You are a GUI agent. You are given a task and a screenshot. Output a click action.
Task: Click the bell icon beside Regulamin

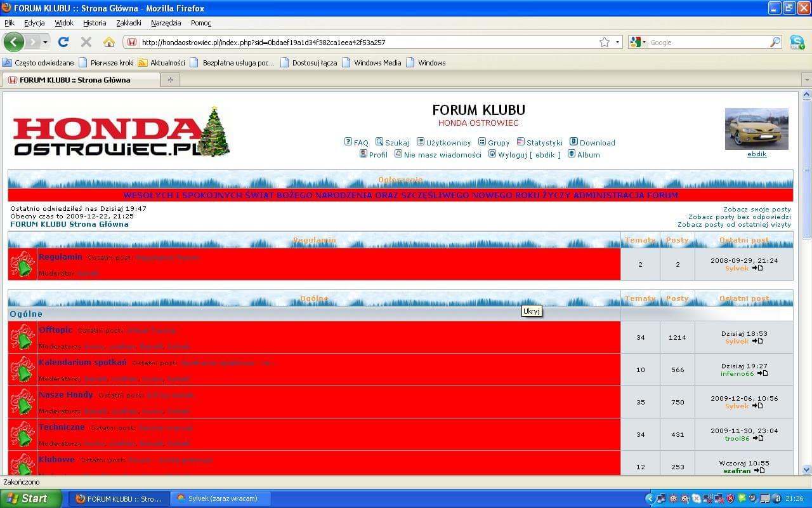[x=23, y=264]
